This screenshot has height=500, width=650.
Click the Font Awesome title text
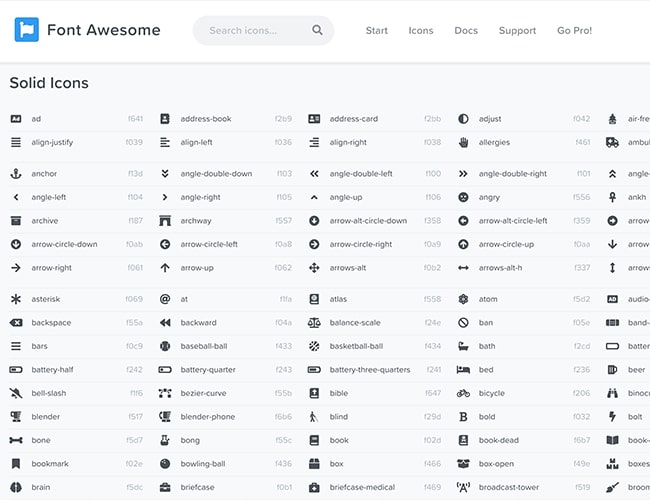coord(104,30)
